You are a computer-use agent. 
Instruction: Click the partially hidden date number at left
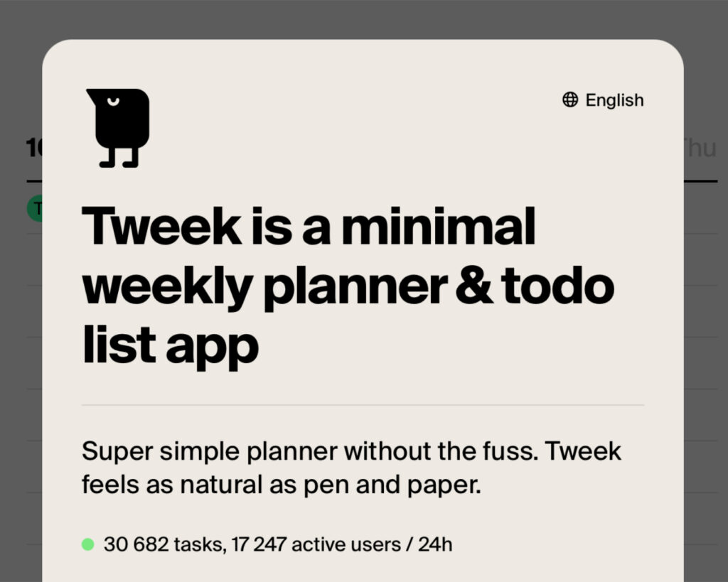(33, 148)
